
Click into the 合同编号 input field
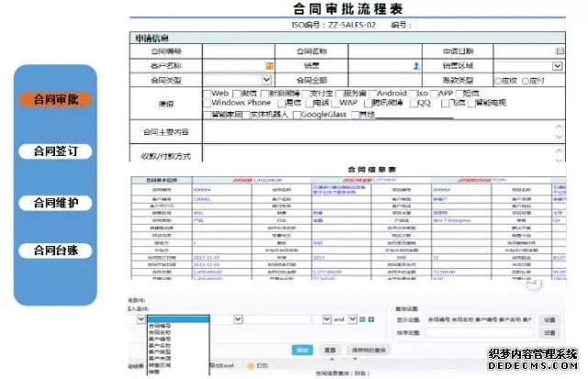click(x=239, y=51)
